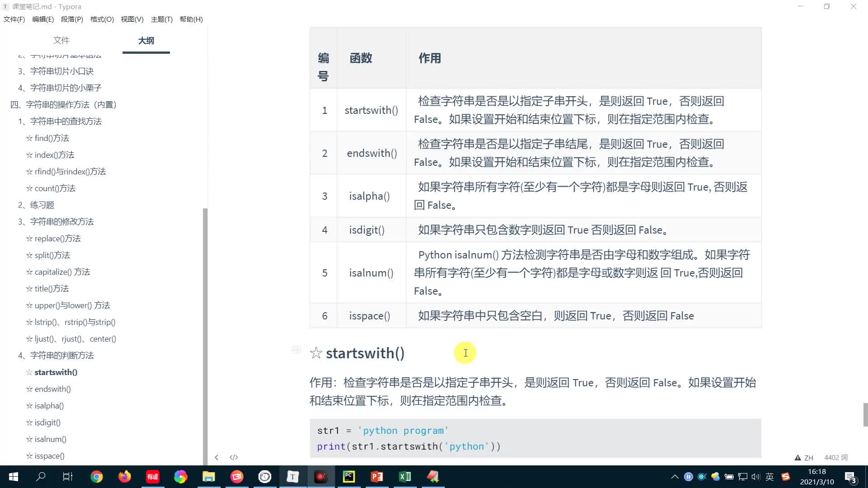Click the 4402 词 word count
This screenshot has height=488, width=868.
point(836,458)
